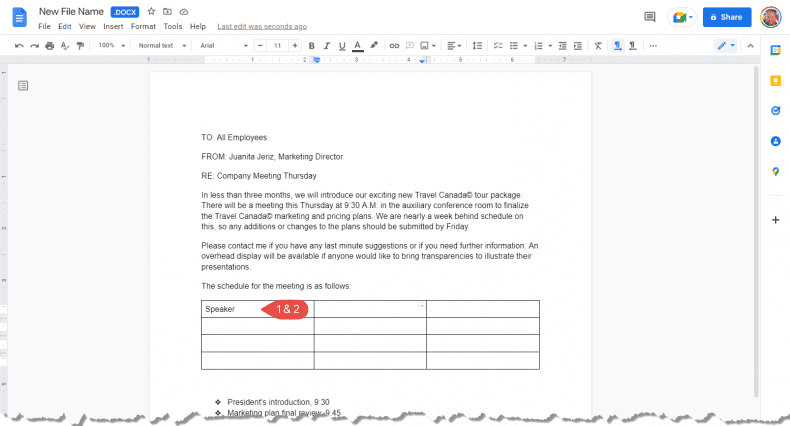This screenshot has width=790, height=426.
Task: Open the text color picker
Action: click(x=357, y=45)
